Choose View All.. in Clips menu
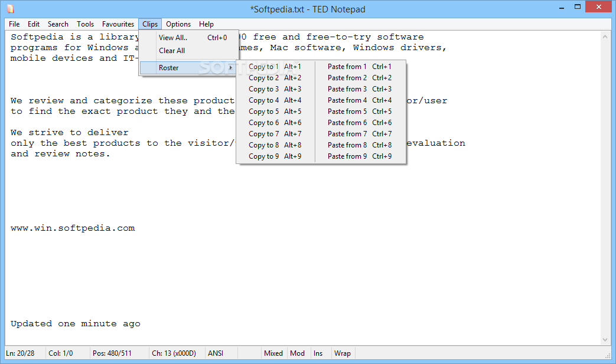 [x=189, y=38]
